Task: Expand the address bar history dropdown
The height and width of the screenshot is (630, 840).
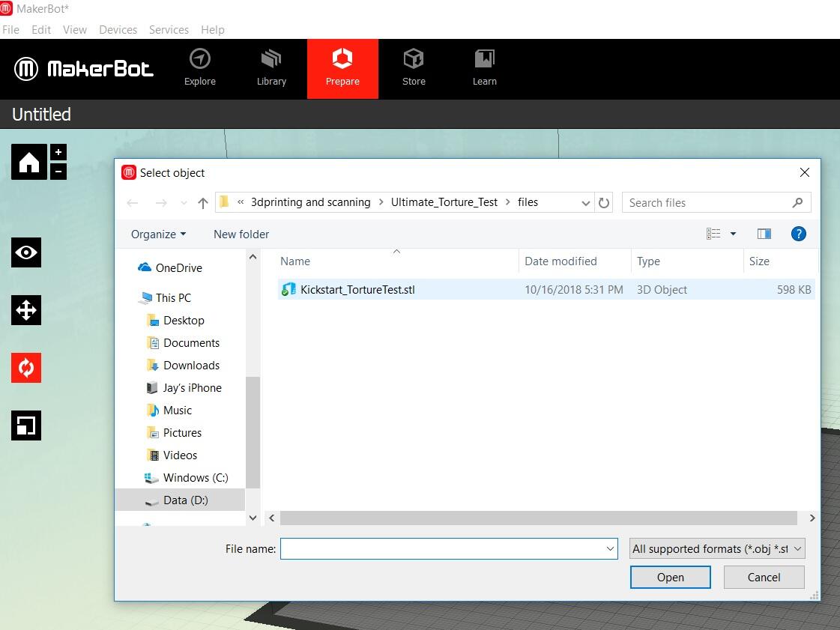Action: (585, 203)
